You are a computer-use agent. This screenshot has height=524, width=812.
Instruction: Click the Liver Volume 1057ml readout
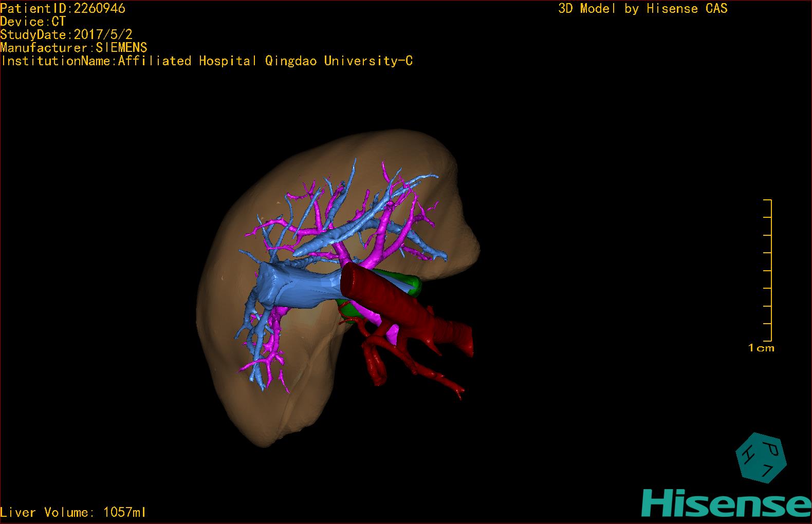[73, 512]
